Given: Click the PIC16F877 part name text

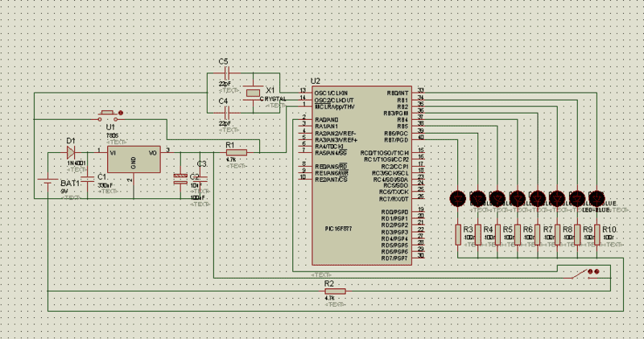Looking at the screenshot, I should (338, 229).
